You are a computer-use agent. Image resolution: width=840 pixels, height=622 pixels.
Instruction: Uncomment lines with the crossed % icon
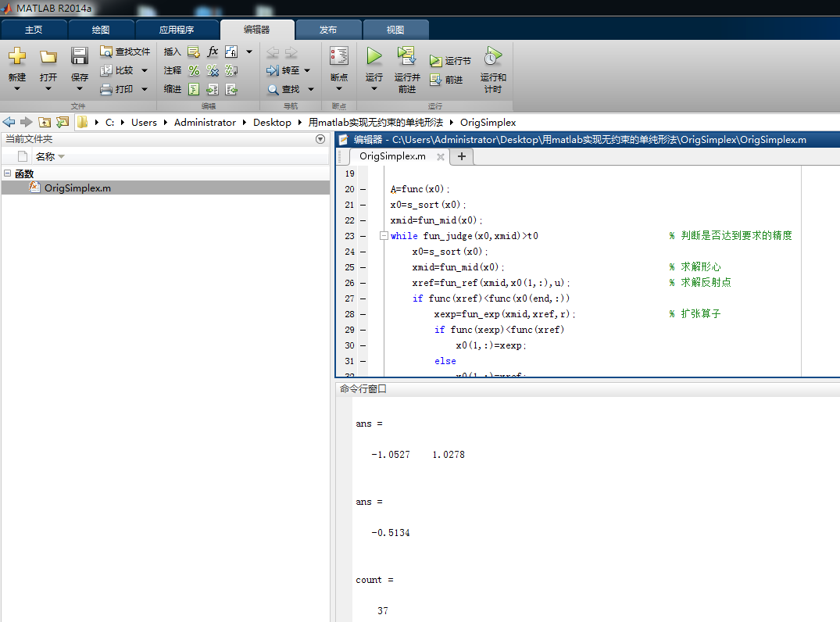click(213, 70)
